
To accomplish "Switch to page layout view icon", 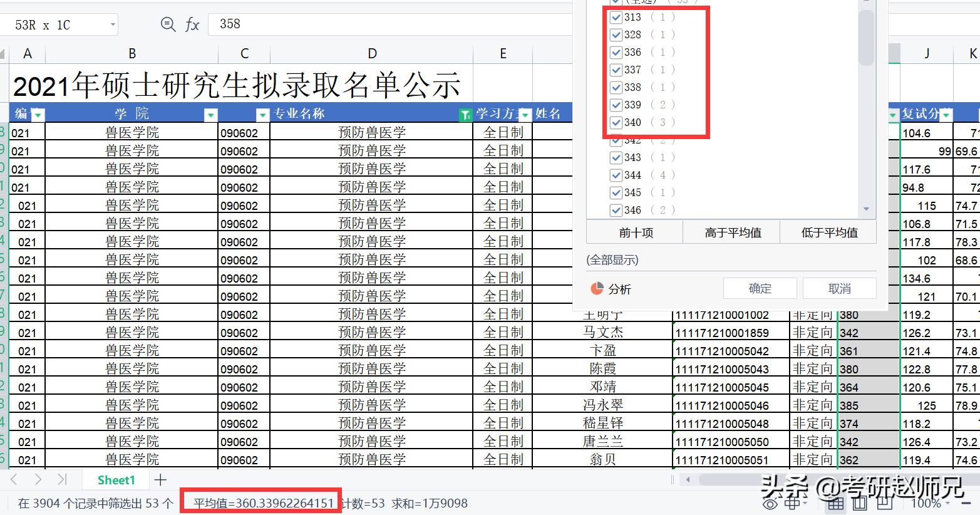I will point(859,503).
